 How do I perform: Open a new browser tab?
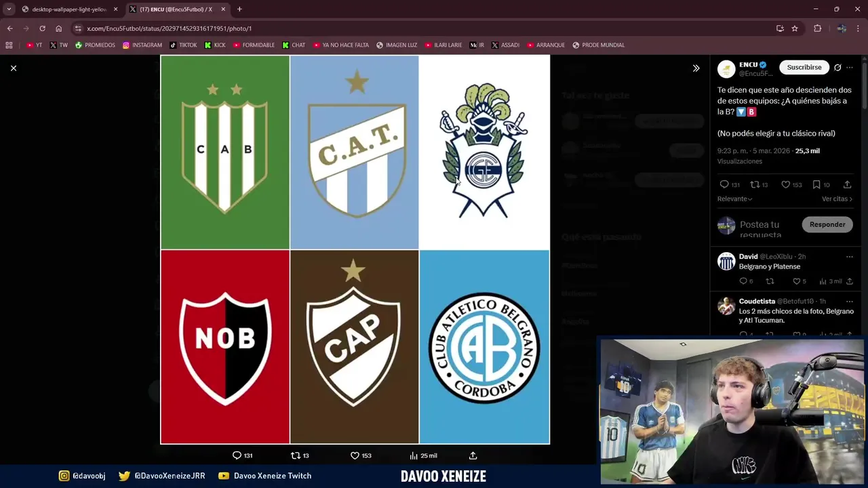point(239,9)
